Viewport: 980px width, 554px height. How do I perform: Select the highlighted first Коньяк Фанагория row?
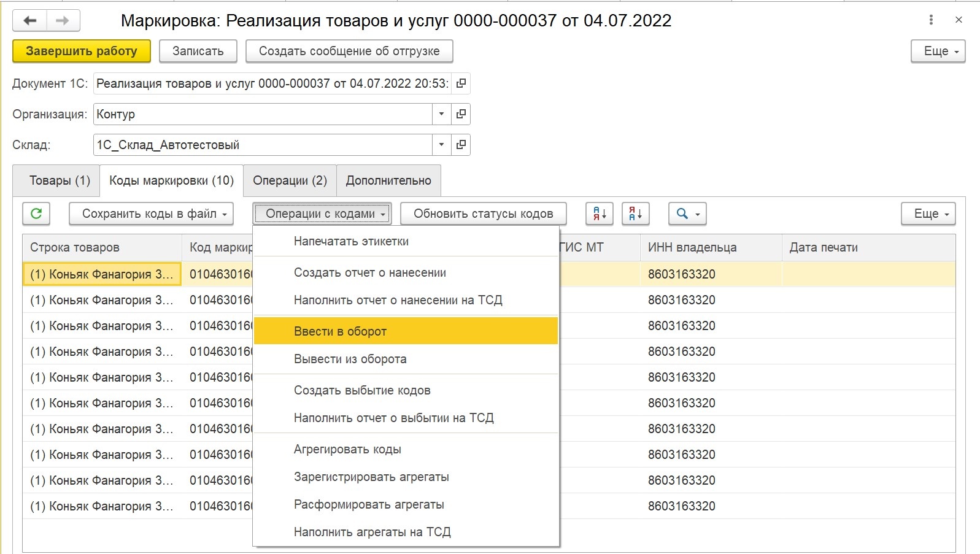click(x=102, y=274)
